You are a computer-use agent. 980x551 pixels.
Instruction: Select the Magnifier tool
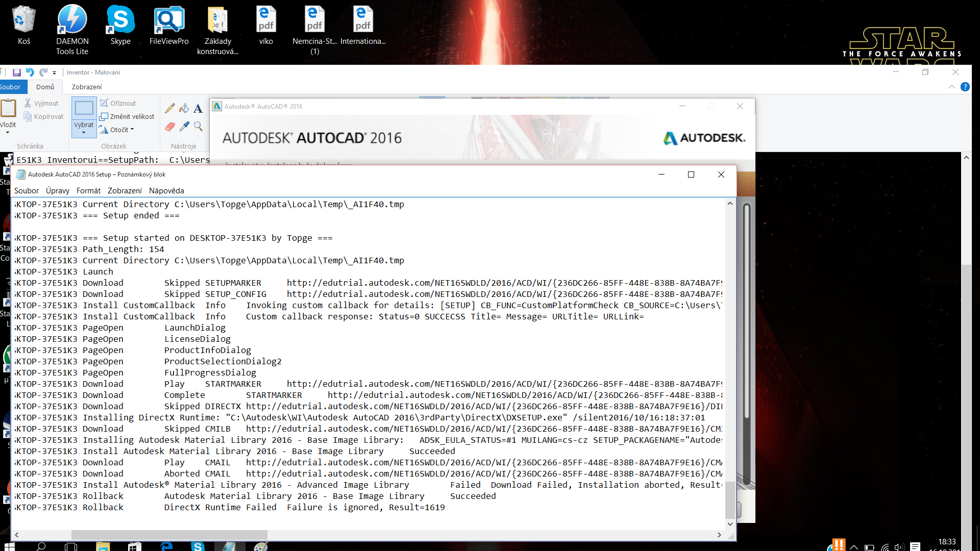(x=198, y=127)
